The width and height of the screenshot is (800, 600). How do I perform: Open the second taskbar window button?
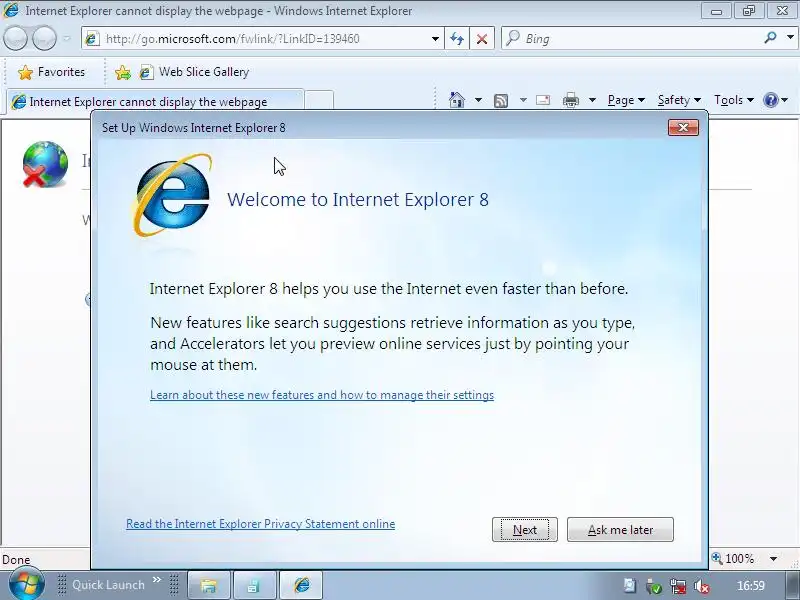coord(253,585)
